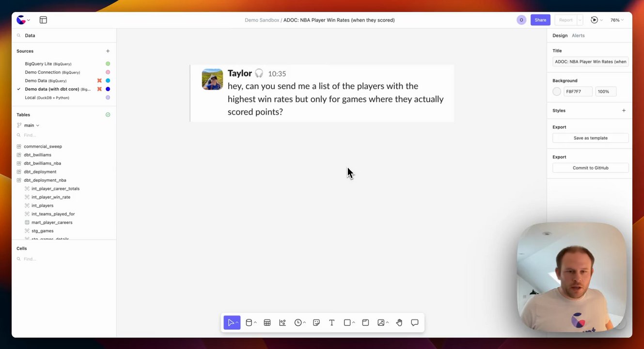Select the frame tool in toolbar
The height and width of the screenshot is (349, 644).
point(365,323)
